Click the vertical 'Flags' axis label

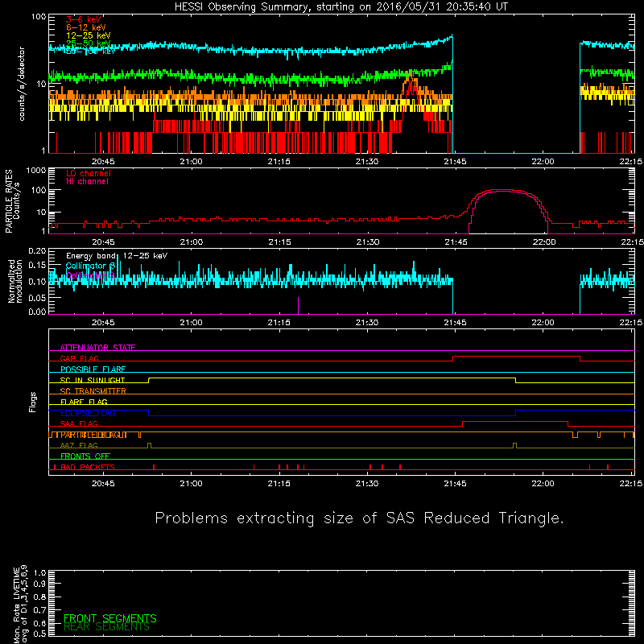point(33,402)
